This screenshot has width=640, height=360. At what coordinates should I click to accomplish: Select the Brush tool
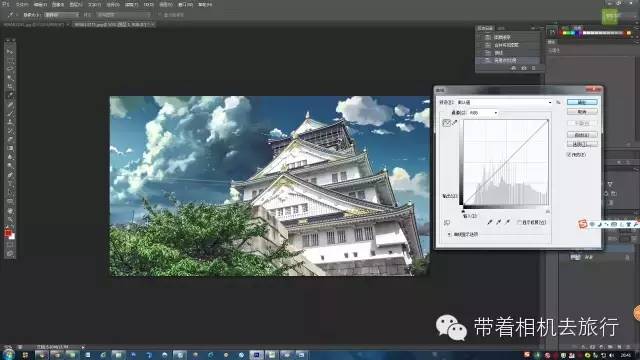tap(10, 113)
